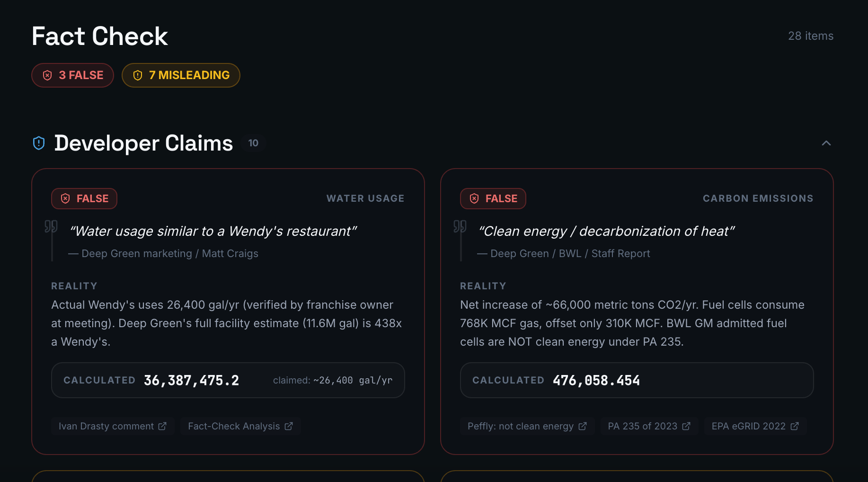The height and width of the screenshot is (482, 868).
Task: Click the quotation mark icon beside the Wendy's quote
Action: point(52,227)
